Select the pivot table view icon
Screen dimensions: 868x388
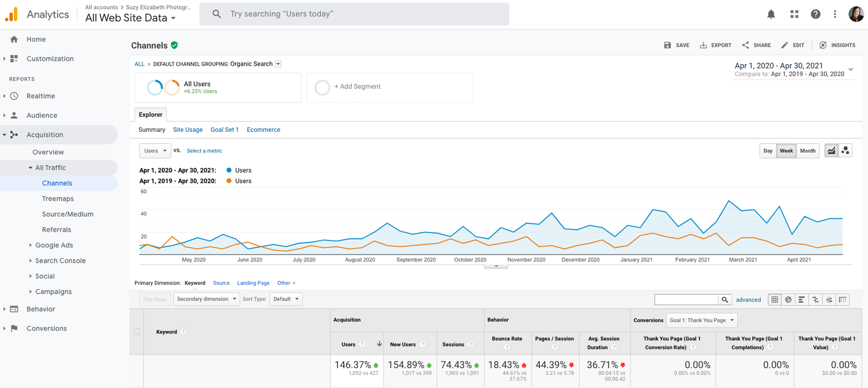click(843, 300)
